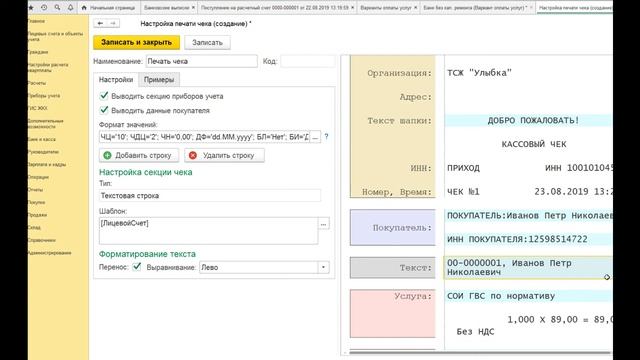Open Зарплата и кадры section
The image size is (640, 360).
click(x=47, y=164)
